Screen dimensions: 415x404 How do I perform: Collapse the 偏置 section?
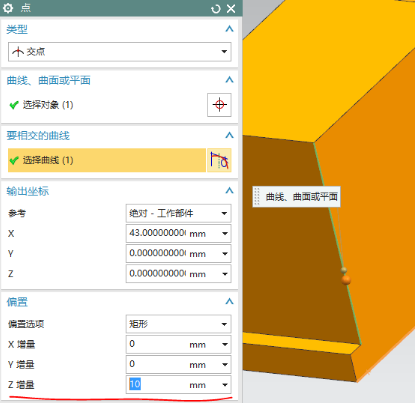pyautogui.click(x=229, y=302)
